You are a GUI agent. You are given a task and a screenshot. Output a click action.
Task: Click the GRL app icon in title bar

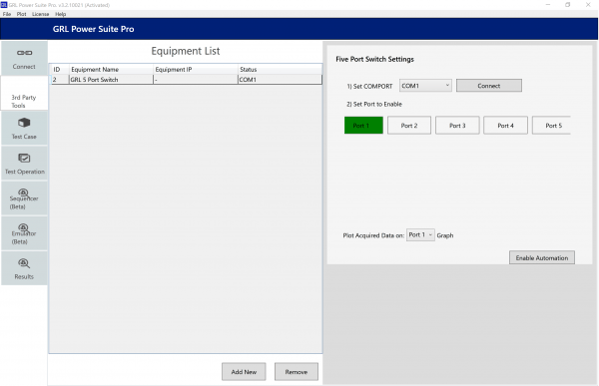coord(4,5)
